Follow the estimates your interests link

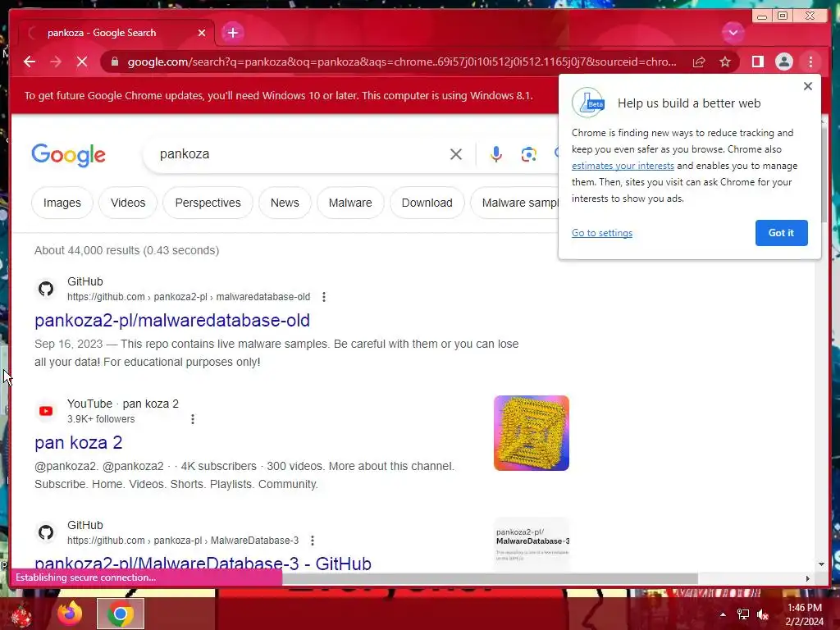coord(623,166)
